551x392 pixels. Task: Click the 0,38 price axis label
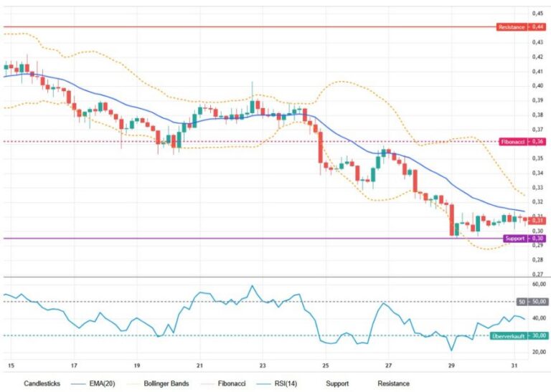point(537,115)
